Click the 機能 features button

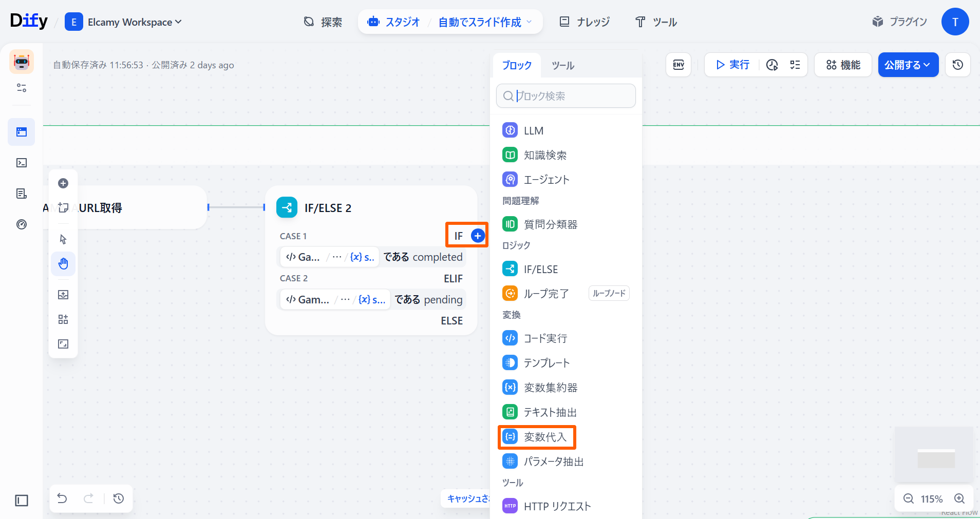(x=843, y=65)
